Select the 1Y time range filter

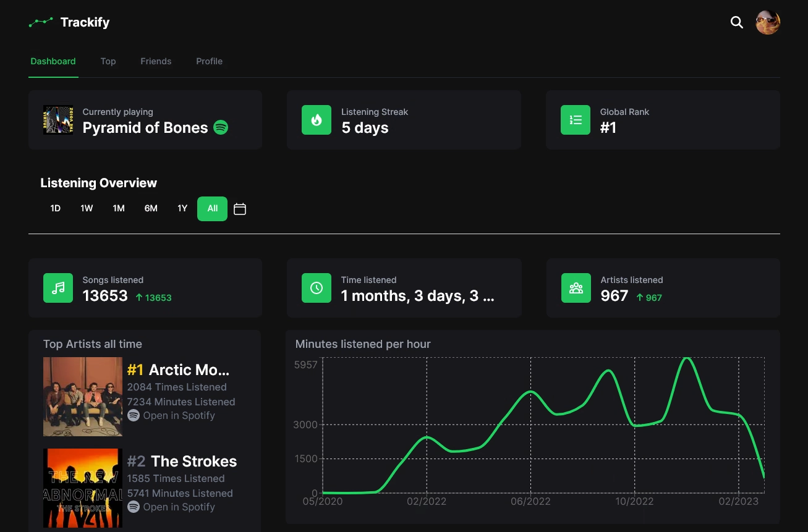tap(182, 208)
